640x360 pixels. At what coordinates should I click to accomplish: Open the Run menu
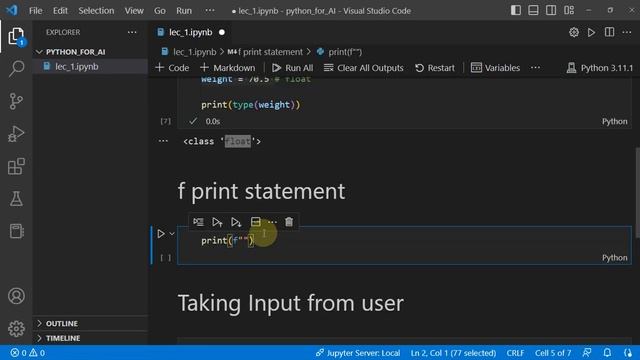[184, 11]
